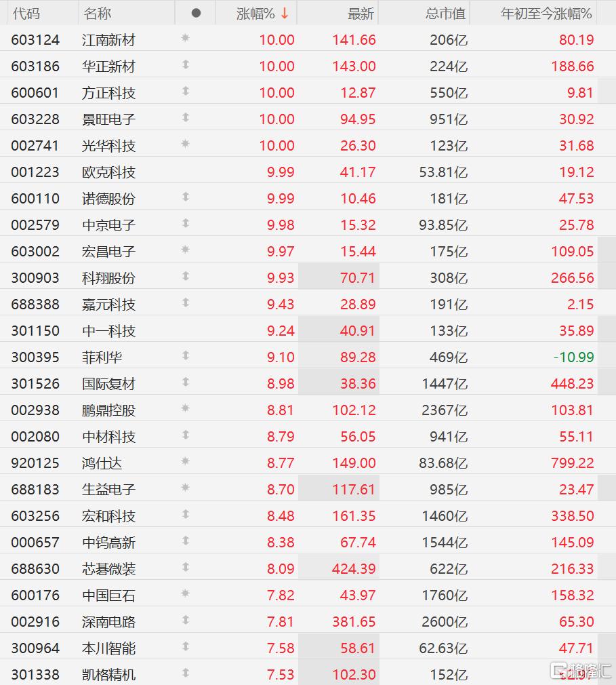Click the star marker icon for 宏昌电子
This screenshot has height=685, width=616.
[x=185, y=250]
